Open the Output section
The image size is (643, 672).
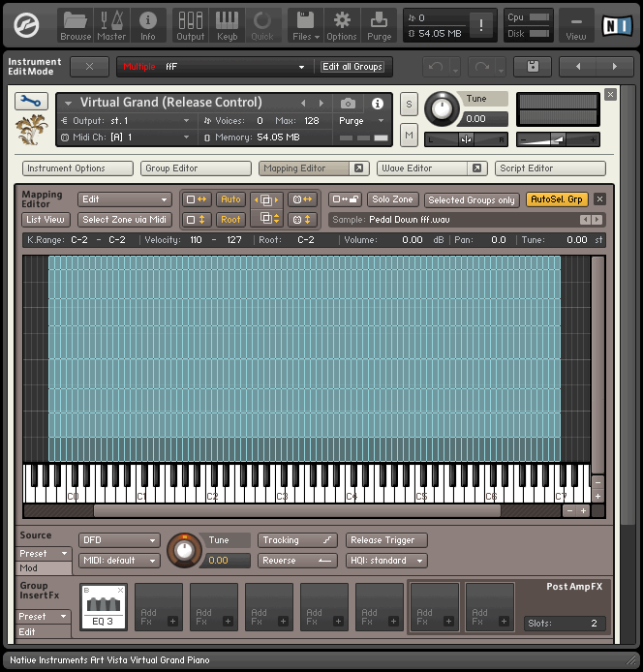coord(191,26)
